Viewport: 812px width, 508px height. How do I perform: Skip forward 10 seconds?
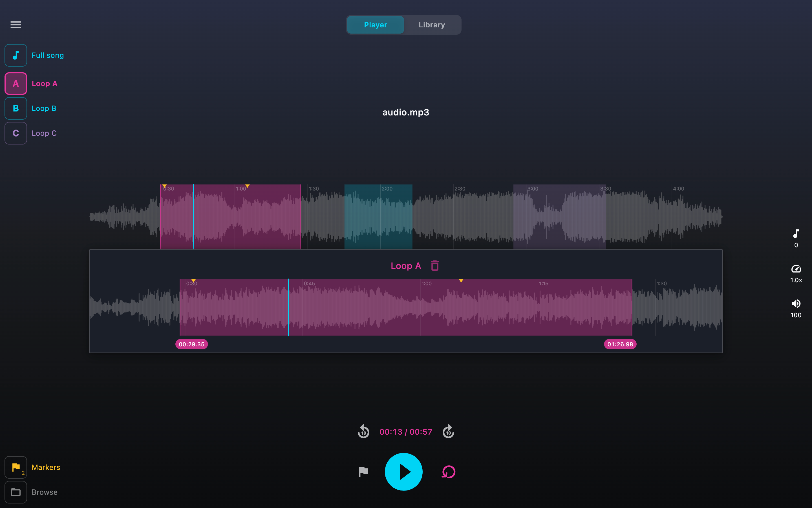tap(448, 432)
